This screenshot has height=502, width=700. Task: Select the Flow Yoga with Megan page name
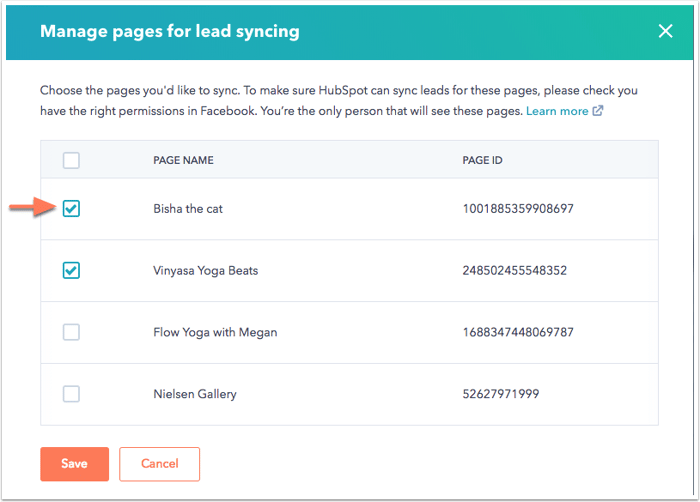coord(215,332)
